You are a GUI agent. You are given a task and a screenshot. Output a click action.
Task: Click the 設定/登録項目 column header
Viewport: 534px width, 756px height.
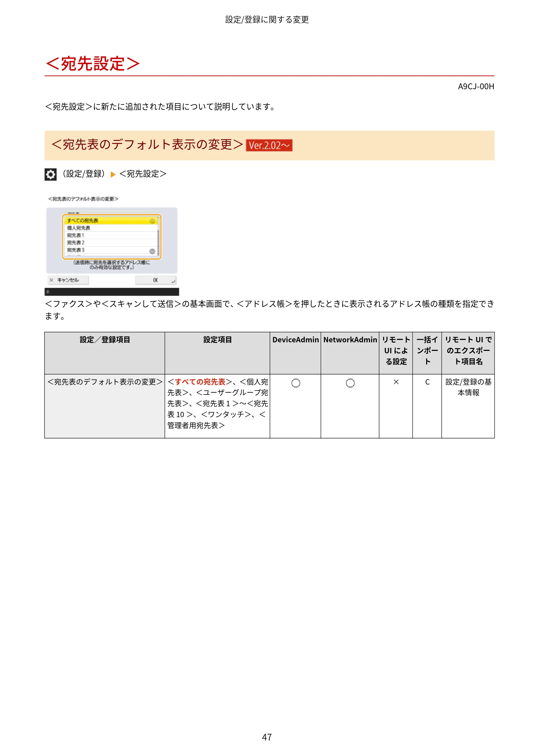105,353
